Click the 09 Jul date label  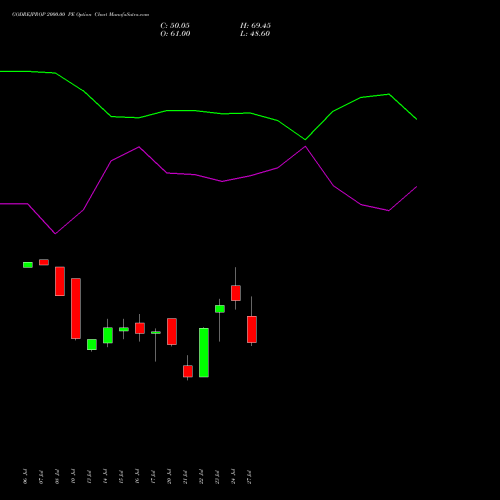coord(73,476)
